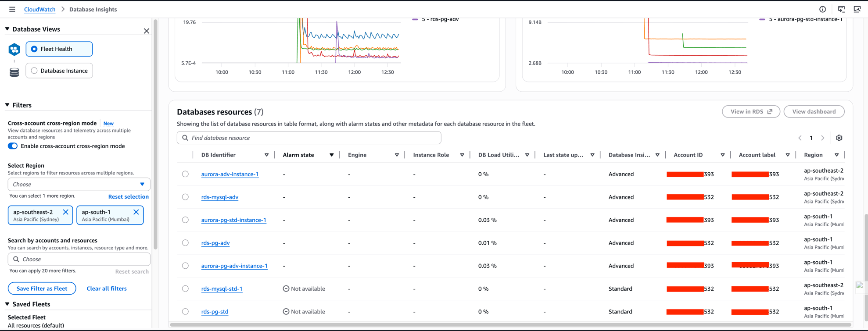Select the aurora-adv-instance-1 row radio
The width and height of the screenshot is (868, 331).
[x=185, y=174]
